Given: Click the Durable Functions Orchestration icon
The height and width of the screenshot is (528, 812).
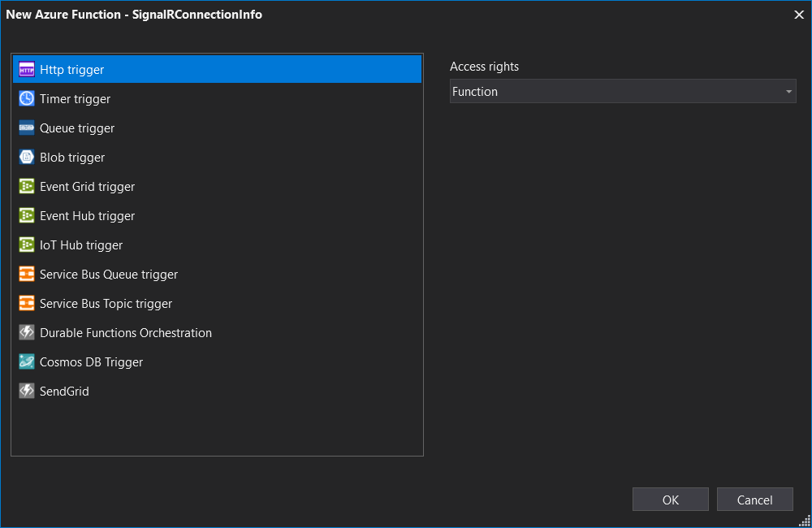Looking at the screenshot, I should [x=27, y=333].
